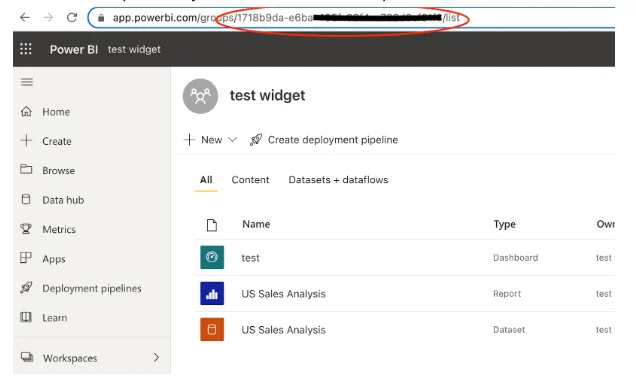
Task: Click the test widget workspace avatar
Action: [x=200, y=96]
